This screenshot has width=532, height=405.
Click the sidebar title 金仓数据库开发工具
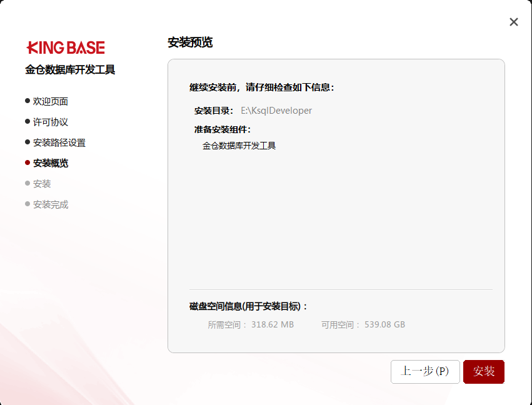pos(70,70)
